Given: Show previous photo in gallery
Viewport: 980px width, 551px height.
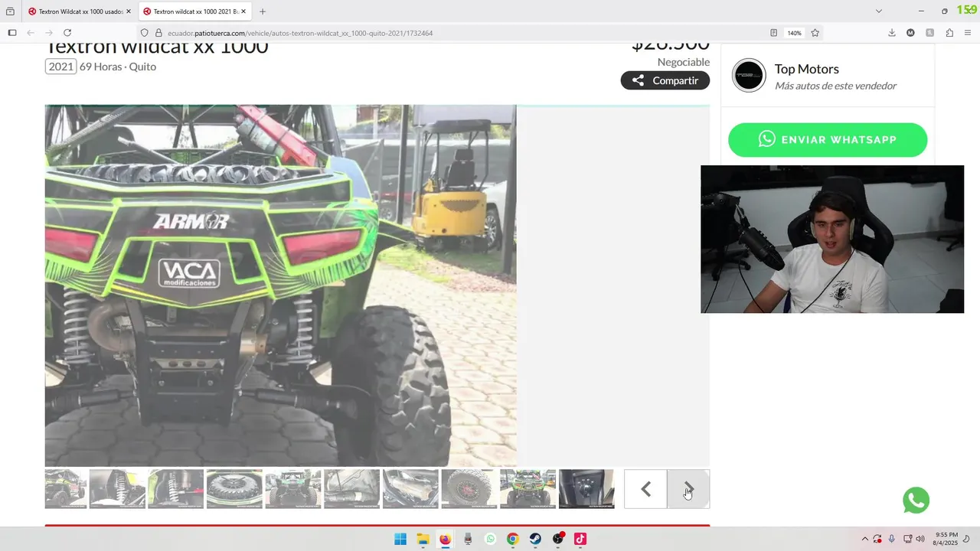Looking at the screenshot, I should click(645, 489).
